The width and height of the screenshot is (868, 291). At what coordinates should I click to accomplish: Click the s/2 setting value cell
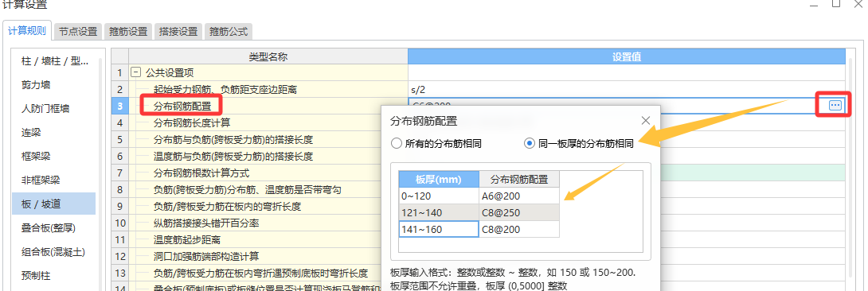point(627,89)
